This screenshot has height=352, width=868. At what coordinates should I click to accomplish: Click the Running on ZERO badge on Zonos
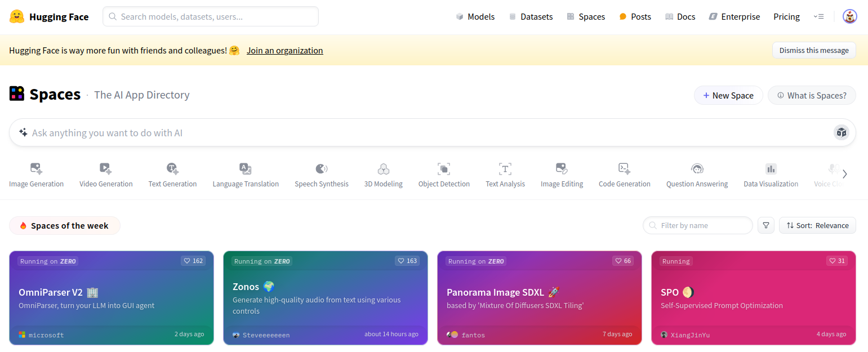262,261
